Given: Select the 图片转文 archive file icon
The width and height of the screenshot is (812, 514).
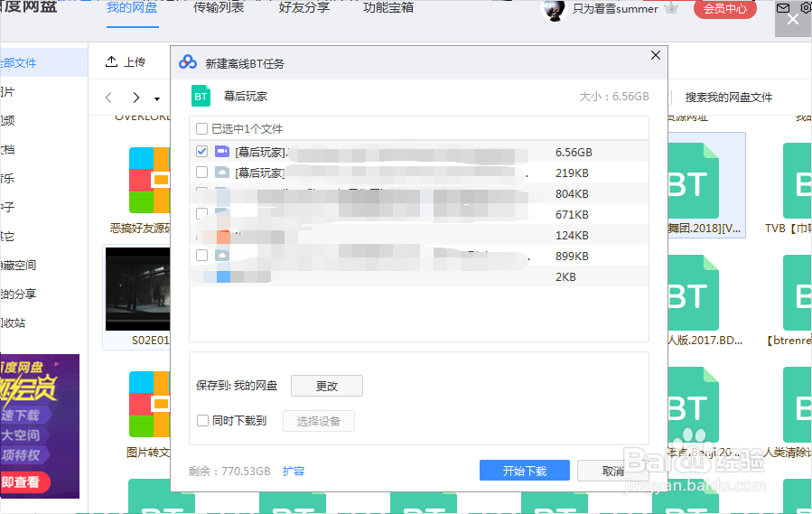Looking at the screenshot, I should tap(149, 404).
